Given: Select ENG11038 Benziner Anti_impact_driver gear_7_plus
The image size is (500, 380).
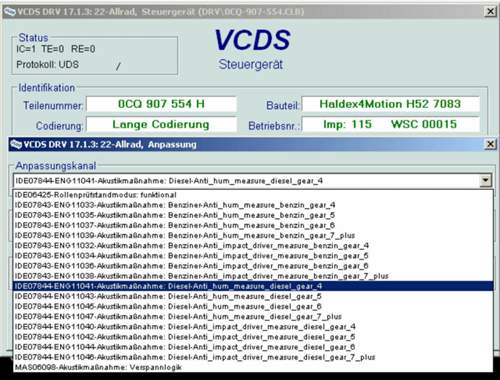Looking at the screenshot, I should tap(253, 276).
